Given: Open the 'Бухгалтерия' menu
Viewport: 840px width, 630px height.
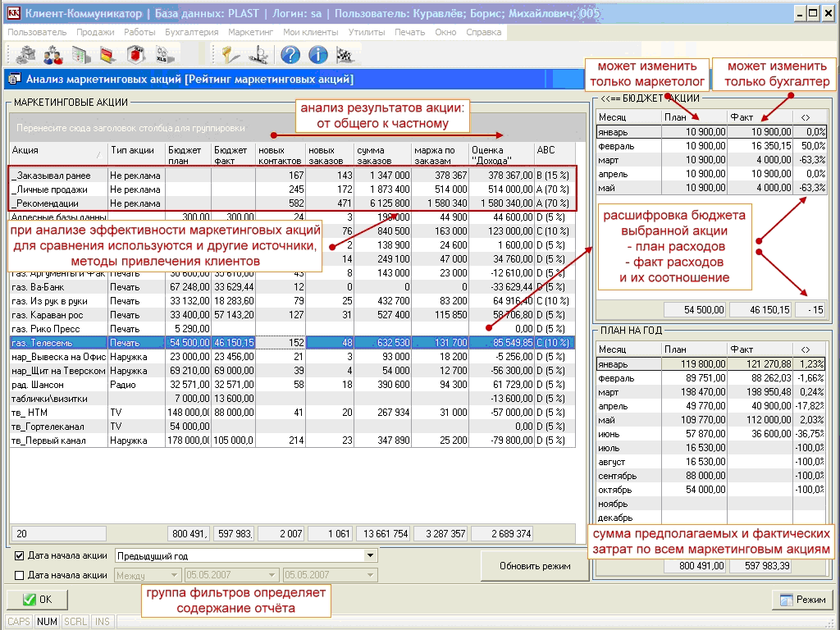Looking at the screenshot, I should tap(192, 32).
